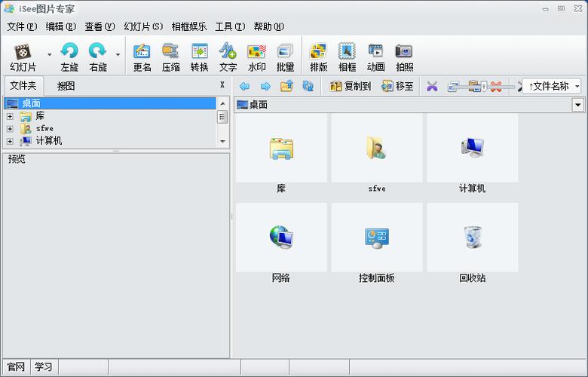Image resolution: width=588 pixels, height=377 pixels.
Task: Select the 相框 photo frame tool
Action: (x=347, y=57)
